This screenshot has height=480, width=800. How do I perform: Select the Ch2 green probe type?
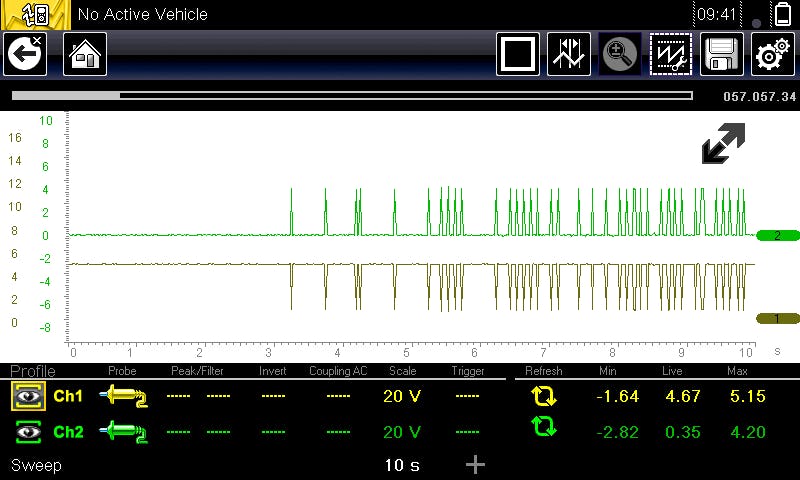click(x=123, y=431)
